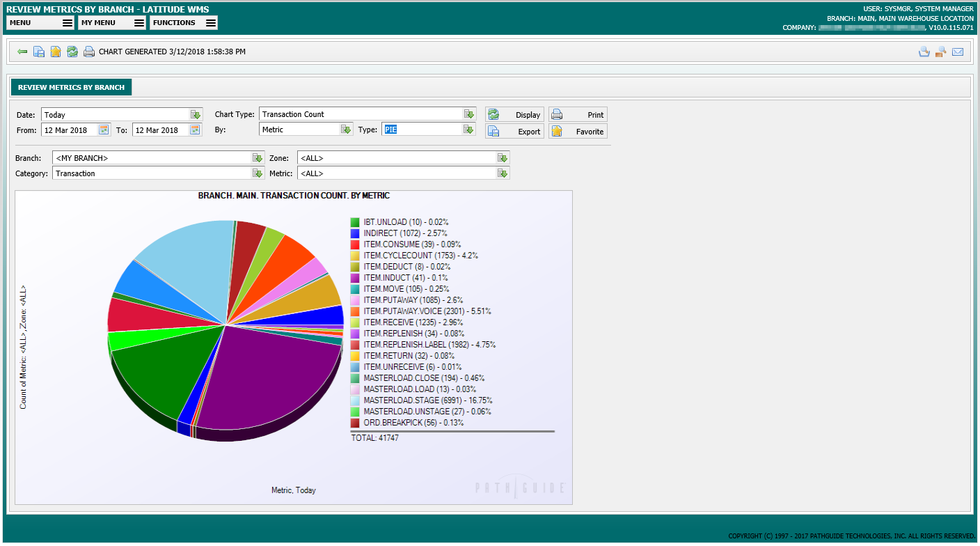
Task: Click the green refresh toolbar icon
Action: coord(72,52)
